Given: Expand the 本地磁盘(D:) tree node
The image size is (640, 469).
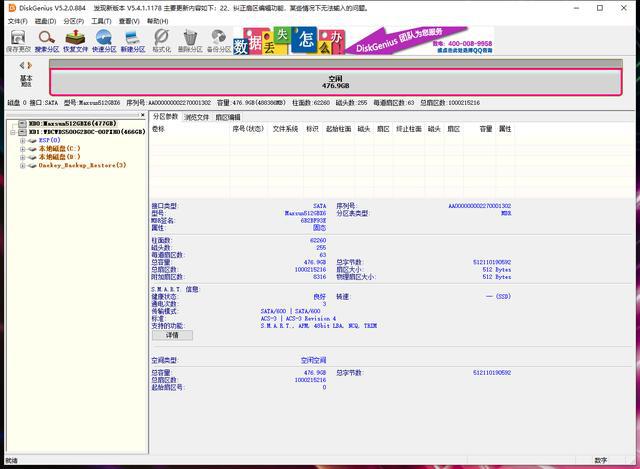Looking at the screenshot, I should pos(22,157).
